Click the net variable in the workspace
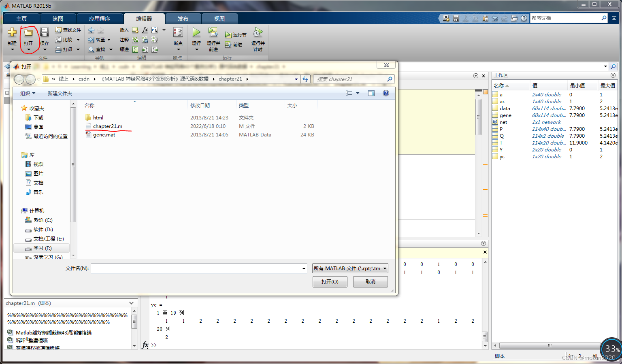This screenshot has height=364, width=622. coord(503,122)
